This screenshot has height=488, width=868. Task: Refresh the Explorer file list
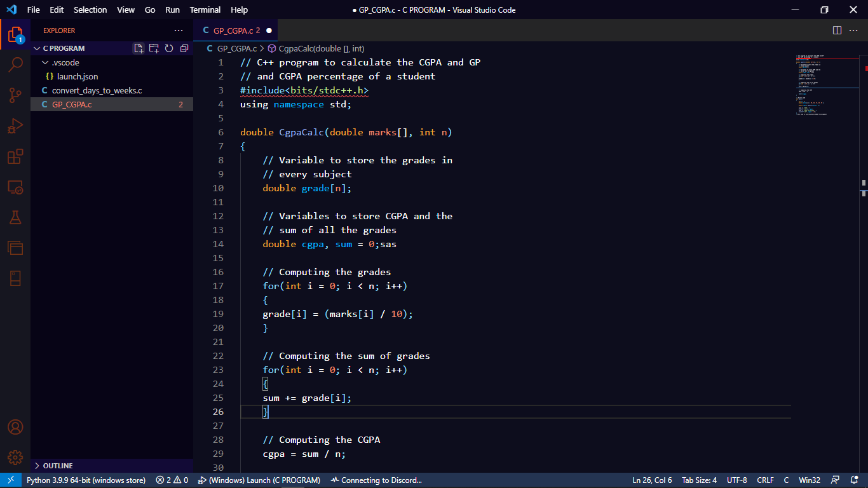pos(168,48)
